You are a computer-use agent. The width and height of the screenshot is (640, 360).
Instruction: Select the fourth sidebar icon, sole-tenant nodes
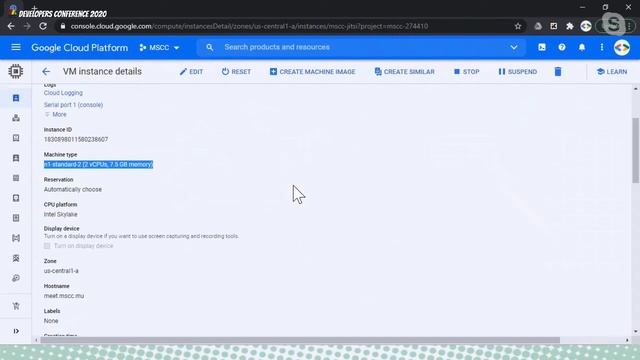coord(16,158)
